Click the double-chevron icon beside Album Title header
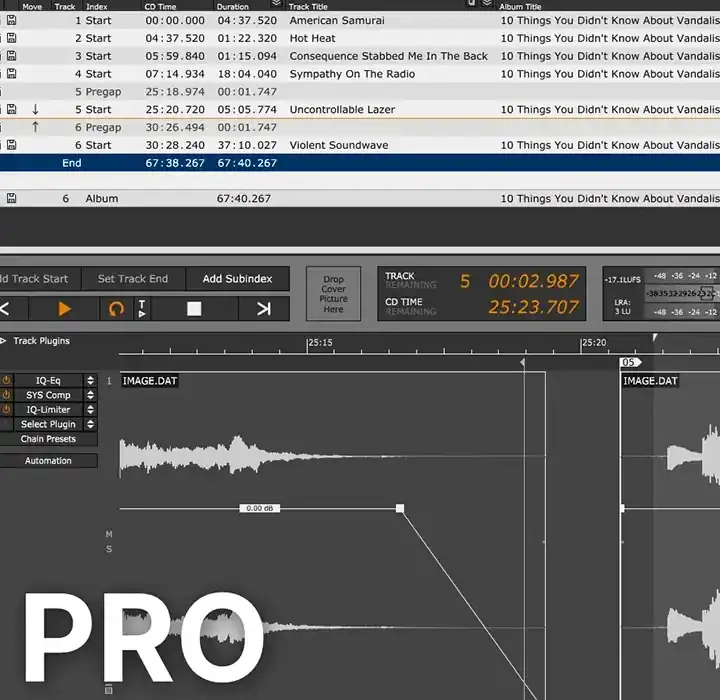Image resolution: width=720 pixels, height=700 pixels. pyautogui.click(x=487, y=4)
